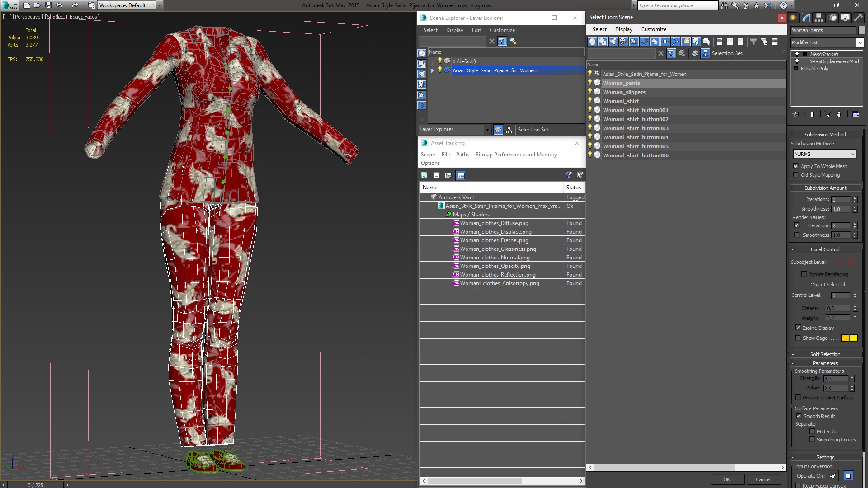This screenshot has width=868, height=488.
Task: Open the NURMS subdivision method dropdown
Action: pos(825,154)
